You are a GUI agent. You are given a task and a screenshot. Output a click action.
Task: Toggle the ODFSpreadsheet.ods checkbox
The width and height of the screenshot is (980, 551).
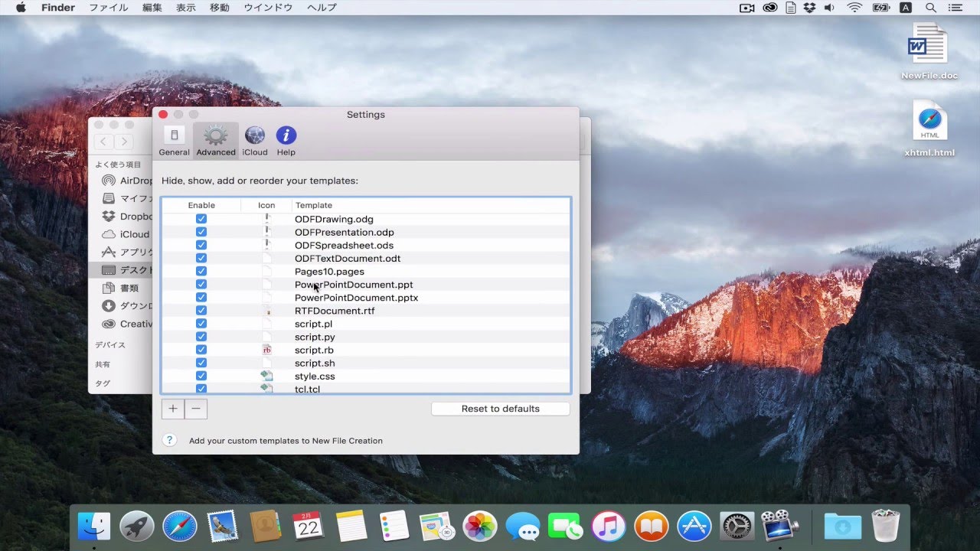tap(201, 245)
